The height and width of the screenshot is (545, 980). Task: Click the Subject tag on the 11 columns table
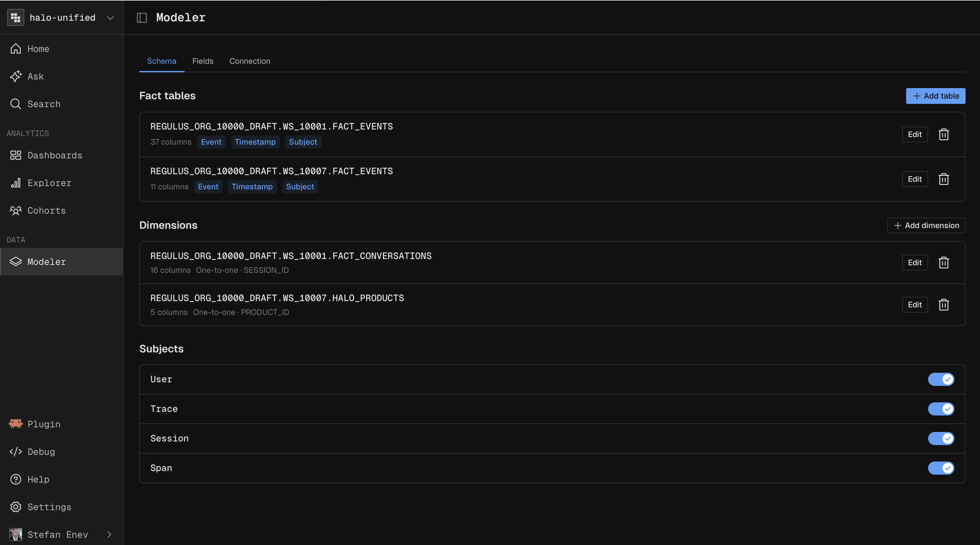(300, 187)
